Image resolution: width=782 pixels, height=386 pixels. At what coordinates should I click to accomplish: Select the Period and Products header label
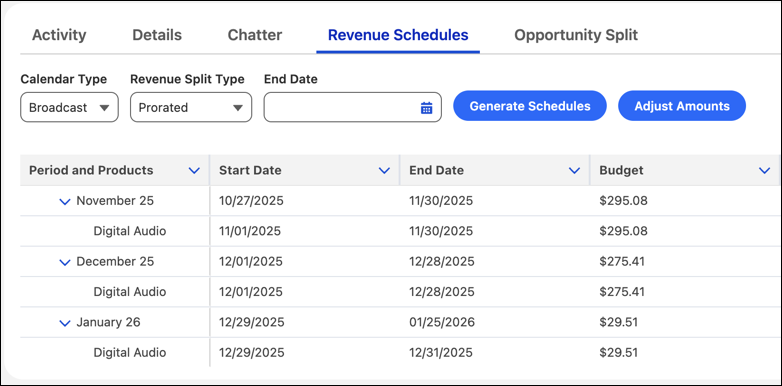[x=91, y=171]
